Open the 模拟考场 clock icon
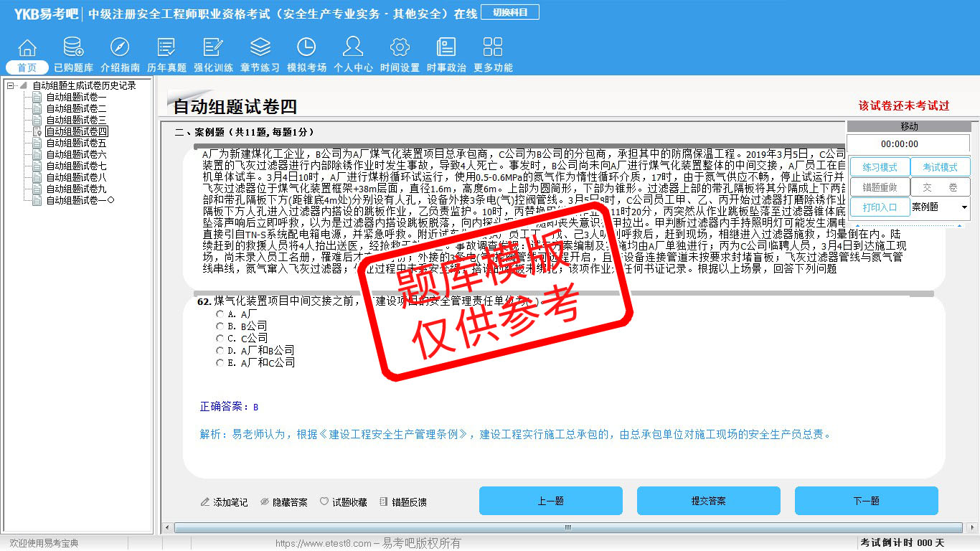 [306, 47]
